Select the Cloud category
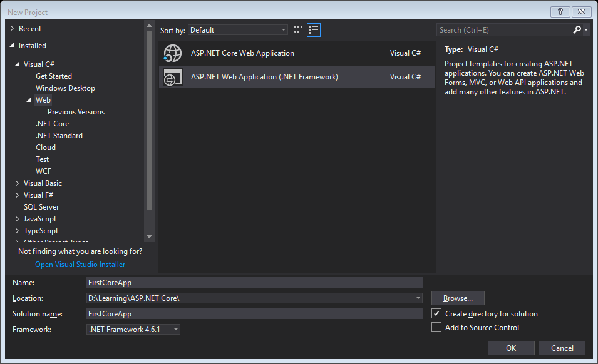 pos(46,147)
